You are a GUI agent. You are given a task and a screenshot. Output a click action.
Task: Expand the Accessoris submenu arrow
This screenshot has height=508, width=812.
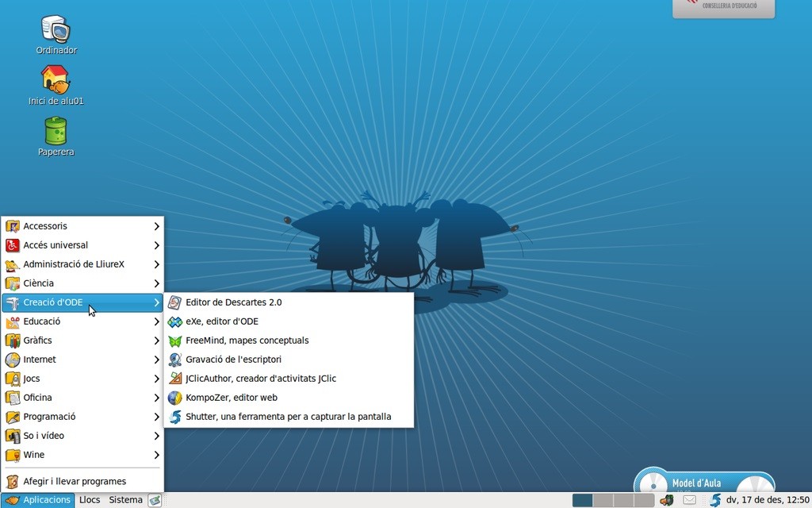(x=156, y=226)
